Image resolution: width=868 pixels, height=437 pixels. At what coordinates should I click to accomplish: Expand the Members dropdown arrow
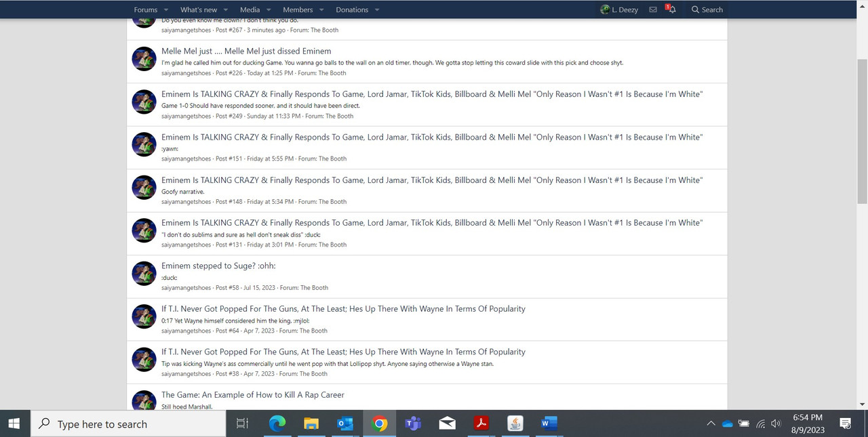[x=321, y=9]
